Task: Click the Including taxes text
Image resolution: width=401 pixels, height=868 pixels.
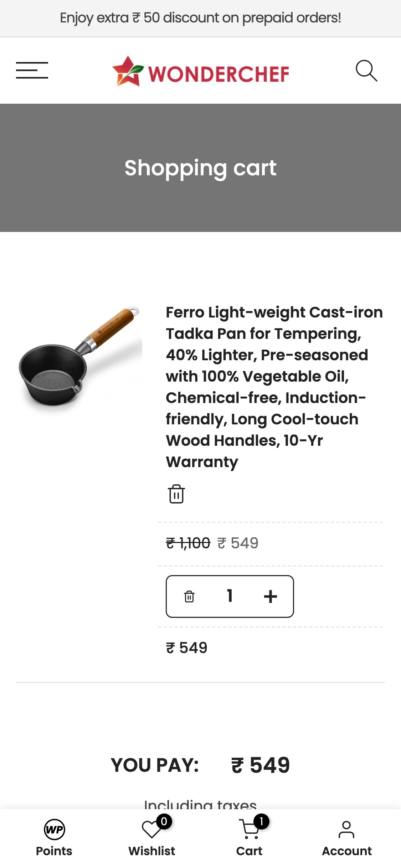Action: pyautogui.click(x=200, y=805)
